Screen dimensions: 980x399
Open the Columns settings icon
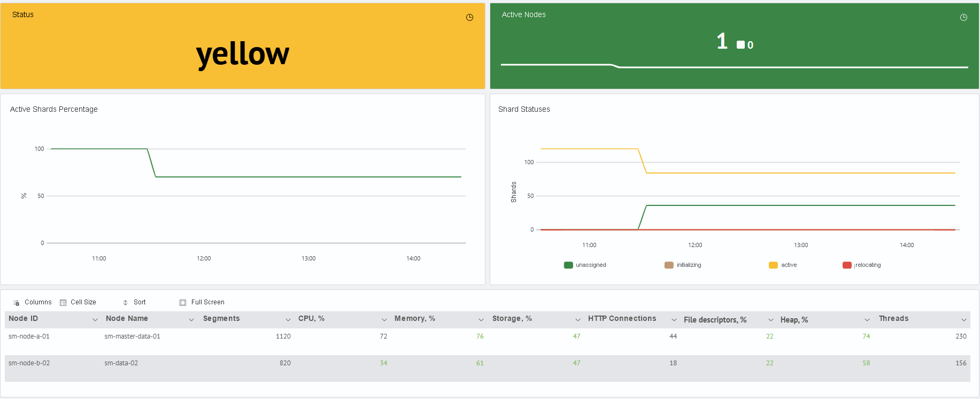tap(17, 303)
